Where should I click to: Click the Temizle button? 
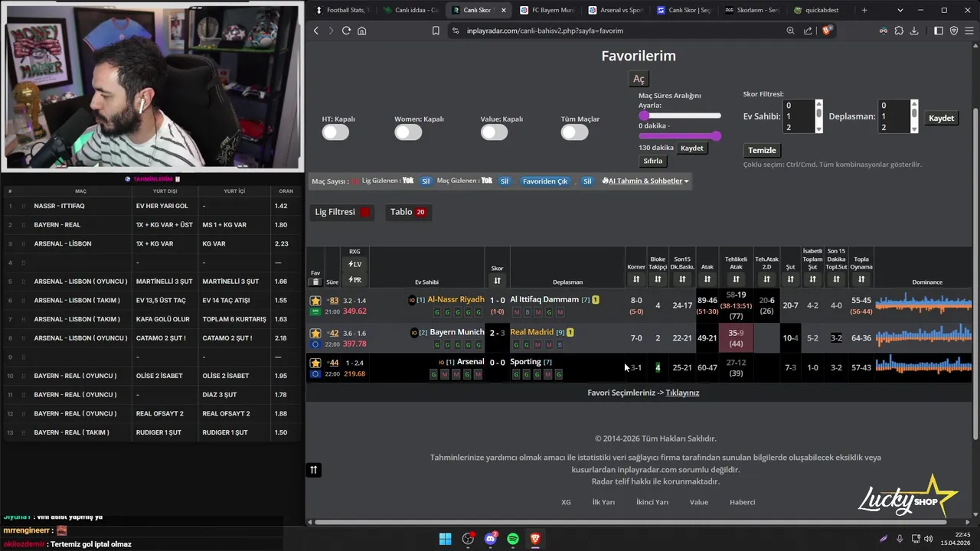pos(762,150)
